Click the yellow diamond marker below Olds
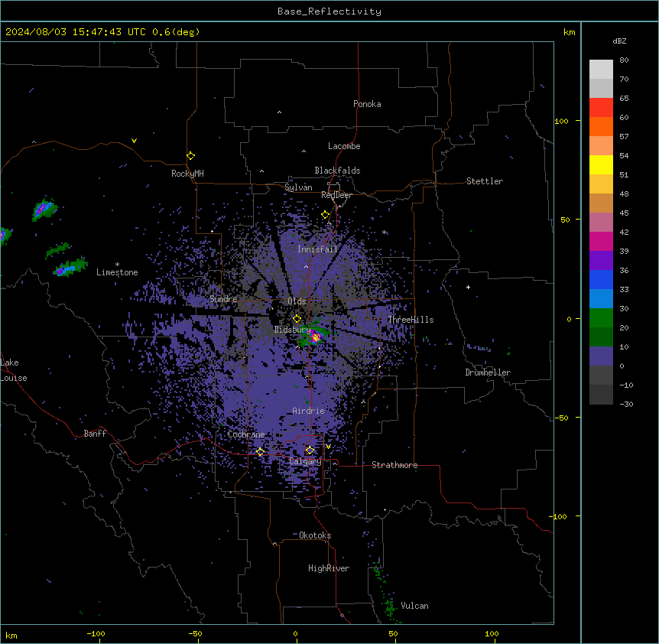 [297, 319]
